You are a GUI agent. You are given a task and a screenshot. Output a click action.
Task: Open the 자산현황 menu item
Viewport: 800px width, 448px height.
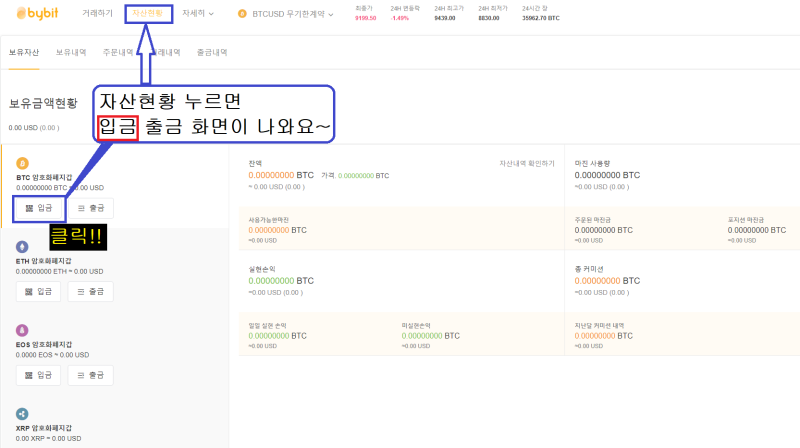[x=147, y=13]
